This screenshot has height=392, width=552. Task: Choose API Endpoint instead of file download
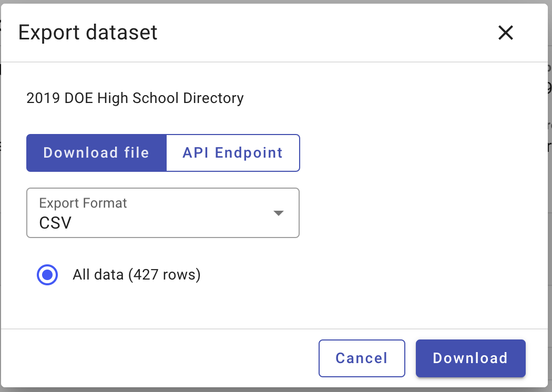click(x=233, y=153)
